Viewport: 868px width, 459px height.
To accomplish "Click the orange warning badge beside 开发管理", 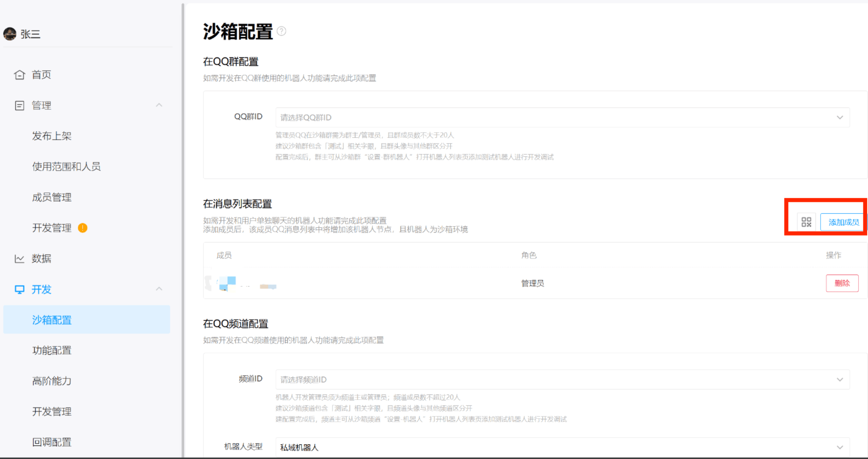I will pyautogui.click(x=83, y=228).
